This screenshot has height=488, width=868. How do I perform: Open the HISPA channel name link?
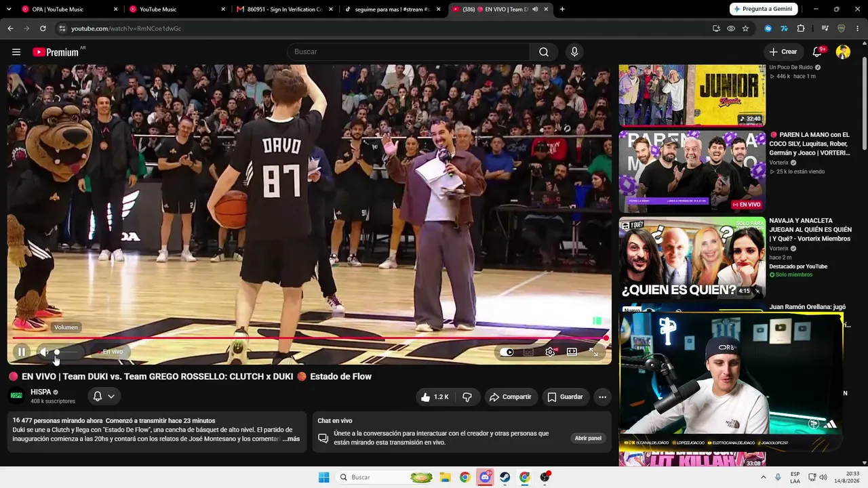coord(41,392)
